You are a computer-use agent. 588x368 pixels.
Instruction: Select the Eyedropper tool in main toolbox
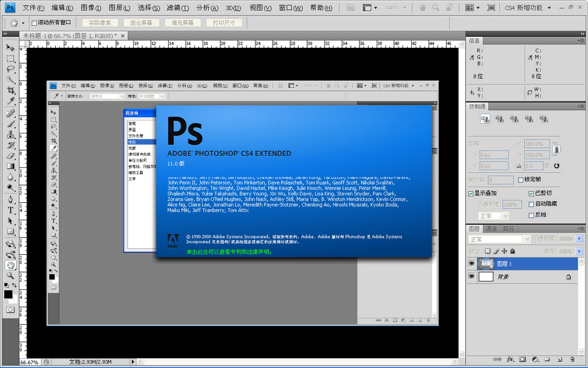10,101
